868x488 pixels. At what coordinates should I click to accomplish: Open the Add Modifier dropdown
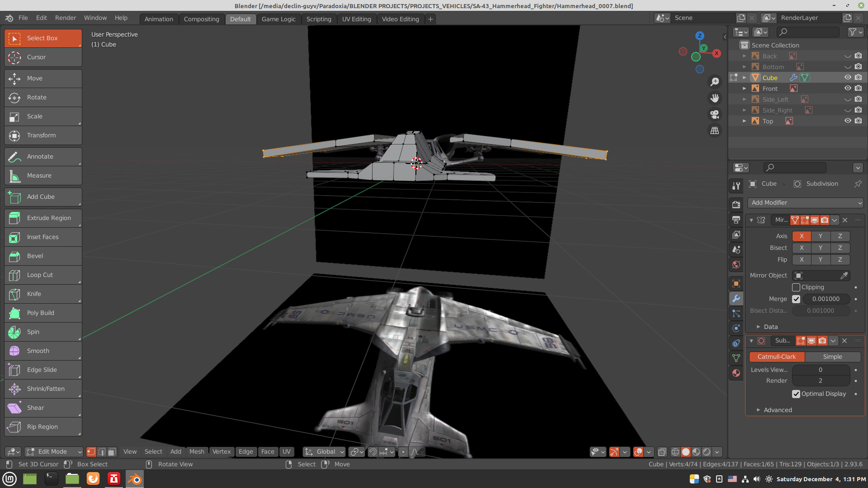[x=805, y=203]
